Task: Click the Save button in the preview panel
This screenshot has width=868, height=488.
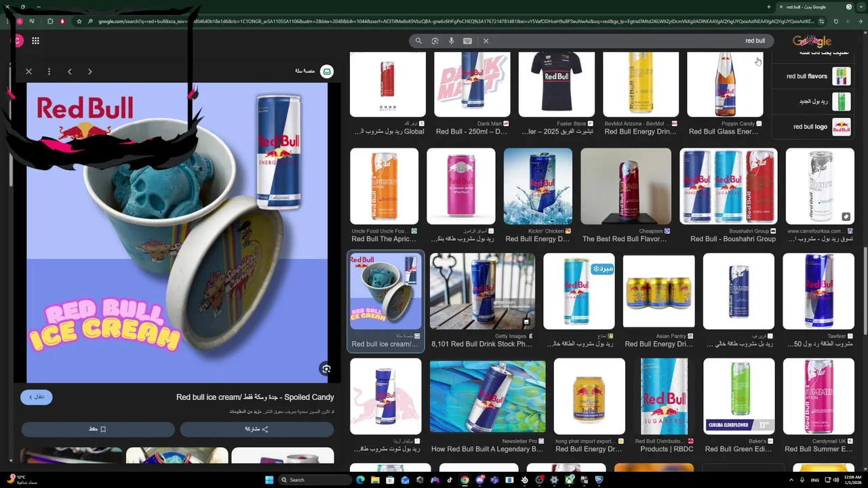Action: (98, 429)
